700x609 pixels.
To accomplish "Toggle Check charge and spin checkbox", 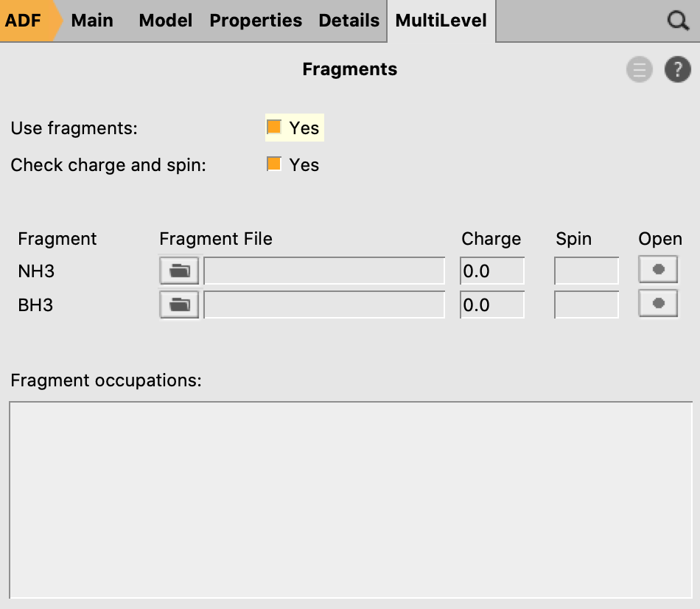I will (x=273, y=164).
